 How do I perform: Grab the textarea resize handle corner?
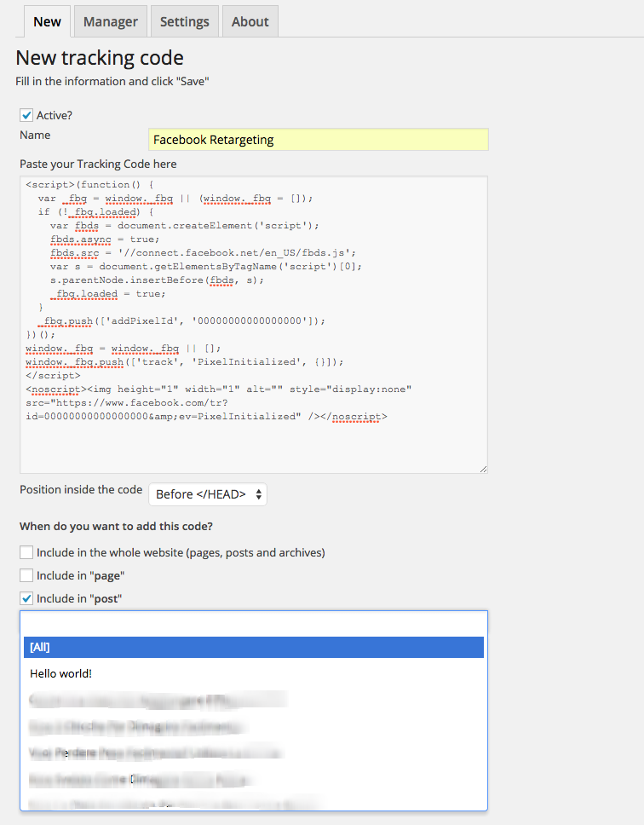(483, 469)
